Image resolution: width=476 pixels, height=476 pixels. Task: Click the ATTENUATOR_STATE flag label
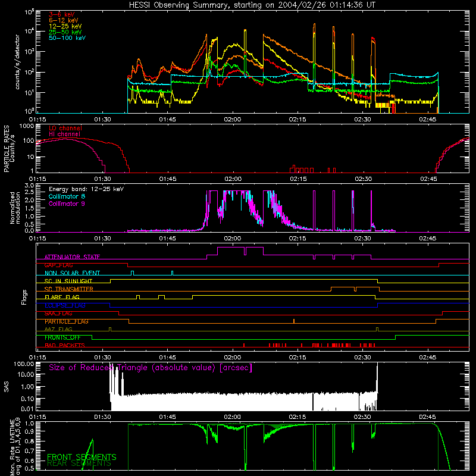pos(72,257)
